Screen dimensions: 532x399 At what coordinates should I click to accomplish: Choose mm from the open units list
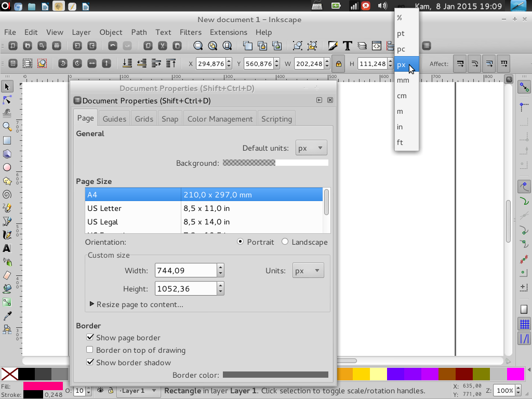click(x=403, y=80)
